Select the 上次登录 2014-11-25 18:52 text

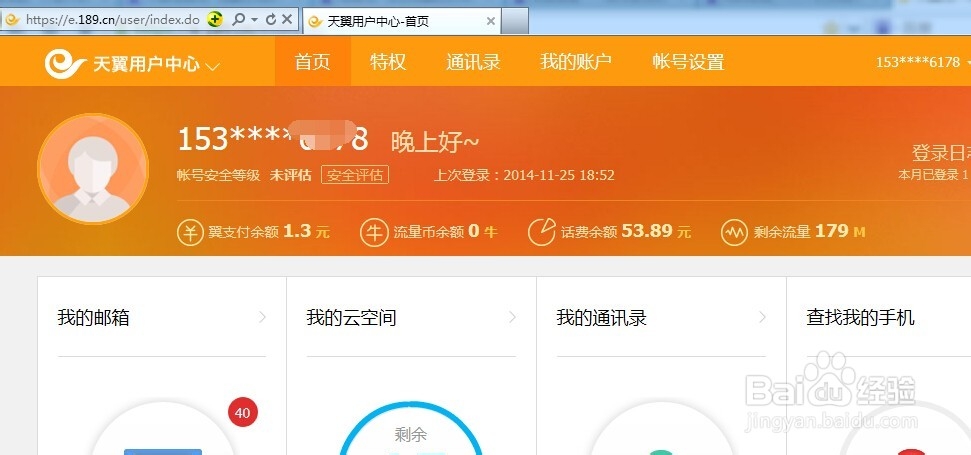pos(524,175)
